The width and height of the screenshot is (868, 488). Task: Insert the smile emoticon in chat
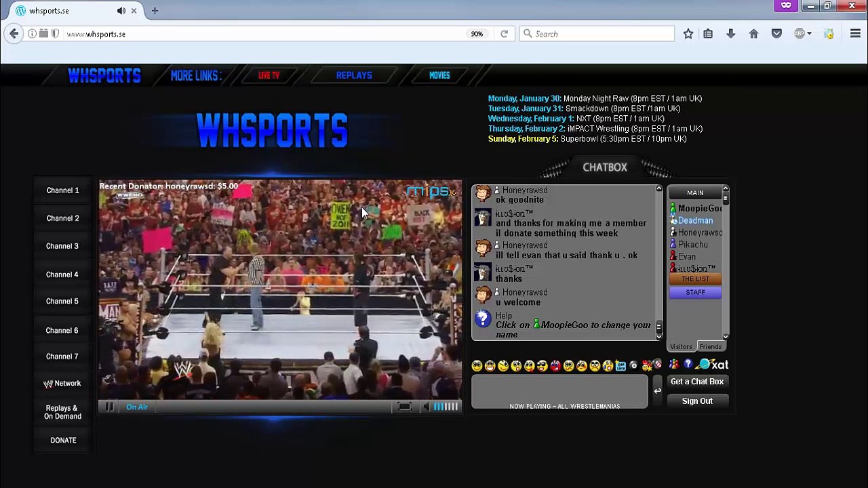477,366
